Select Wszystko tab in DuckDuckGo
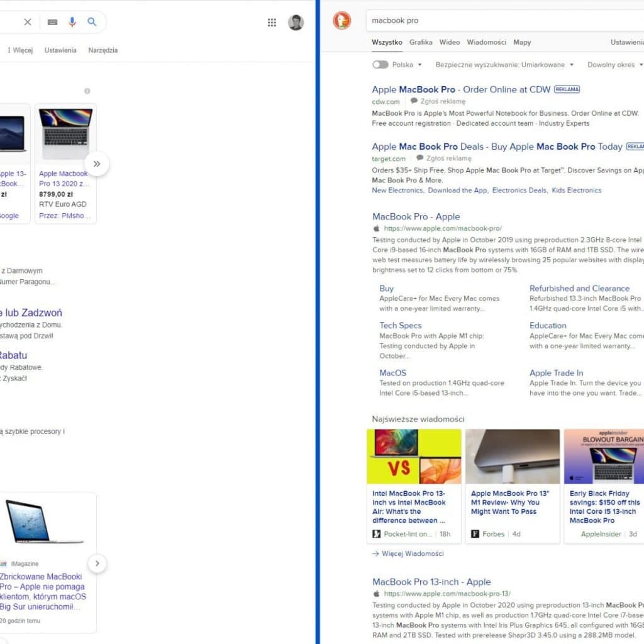Image resolution: width=644 pixels, height=644 pixels. click(x=387, y=42)
